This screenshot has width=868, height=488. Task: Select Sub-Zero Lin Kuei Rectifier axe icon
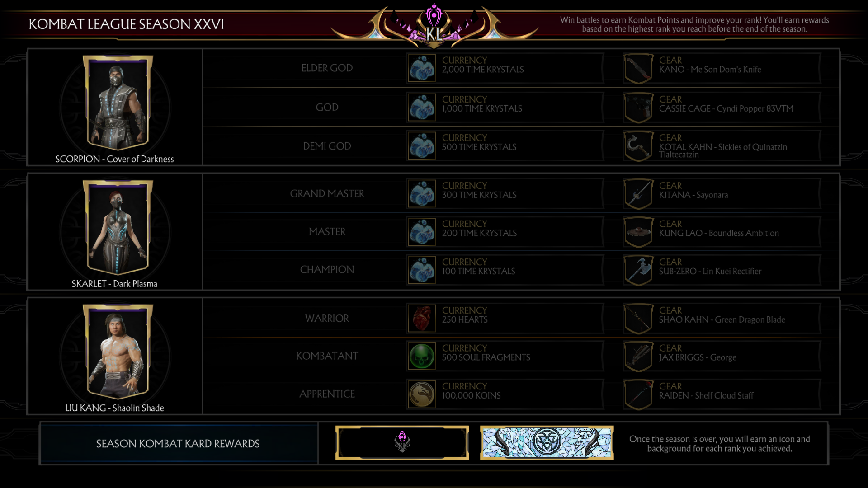tap(638, 270)
